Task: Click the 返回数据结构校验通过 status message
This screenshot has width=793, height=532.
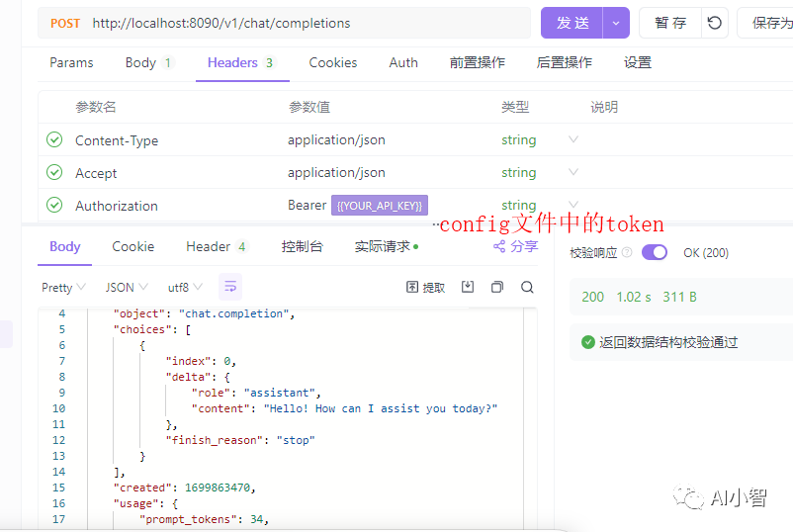Action: [x=668, y=342]
